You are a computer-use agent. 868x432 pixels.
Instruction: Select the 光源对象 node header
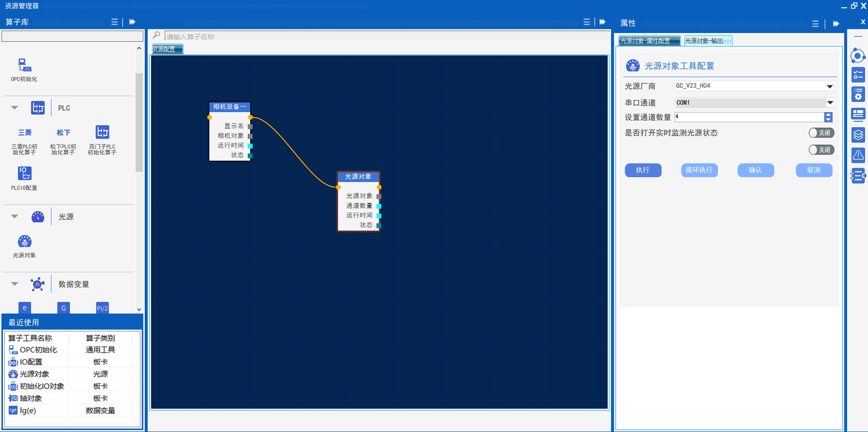pyautogui.click(x=359, y=177)
